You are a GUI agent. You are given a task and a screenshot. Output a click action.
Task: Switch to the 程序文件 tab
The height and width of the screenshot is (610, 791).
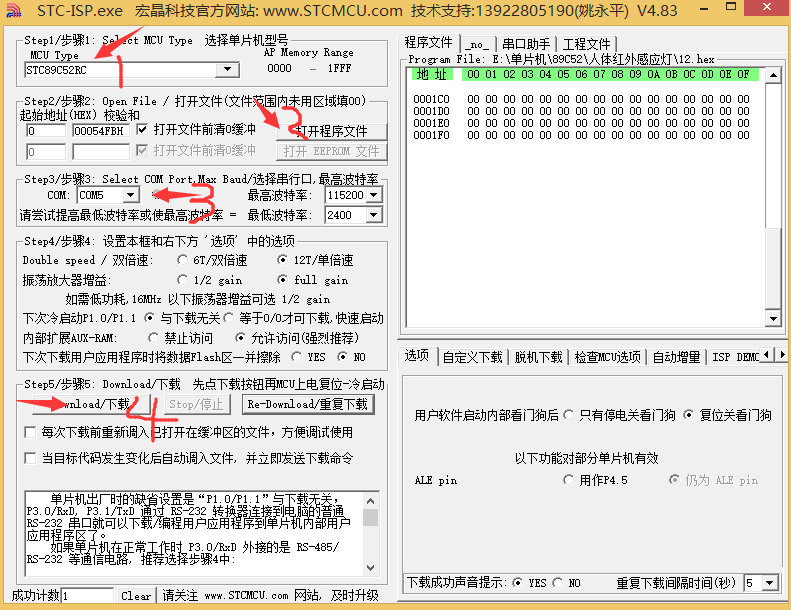click(429, 42)
